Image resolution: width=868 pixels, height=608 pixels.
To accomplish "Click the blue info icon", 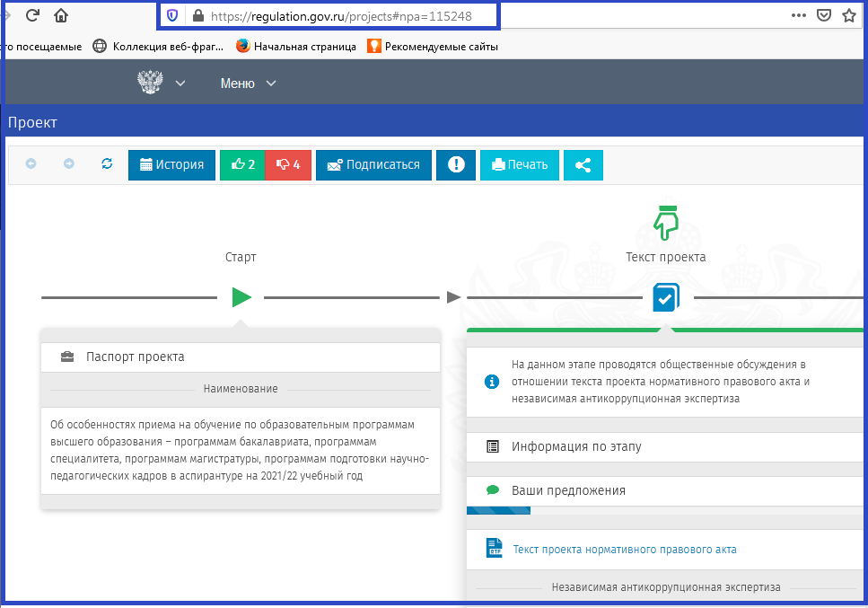I will (492, 382).
